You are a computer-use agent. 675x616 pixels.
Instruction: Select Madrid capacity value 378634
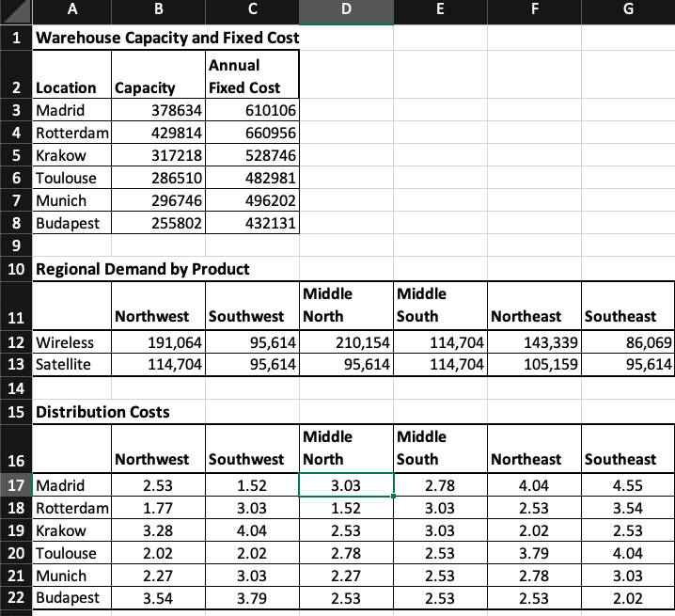pyautogui.click(x=159, y=110)
